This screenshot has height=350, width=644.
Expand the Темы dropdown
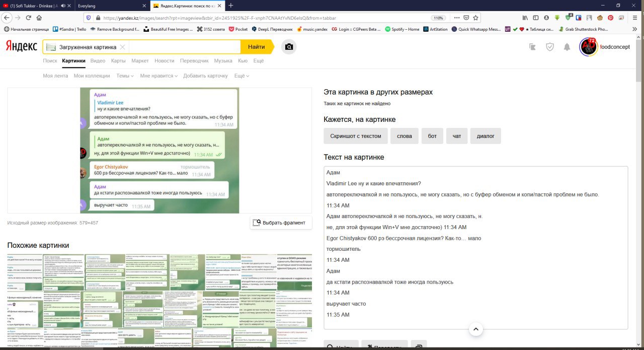[x=125, y=76]
